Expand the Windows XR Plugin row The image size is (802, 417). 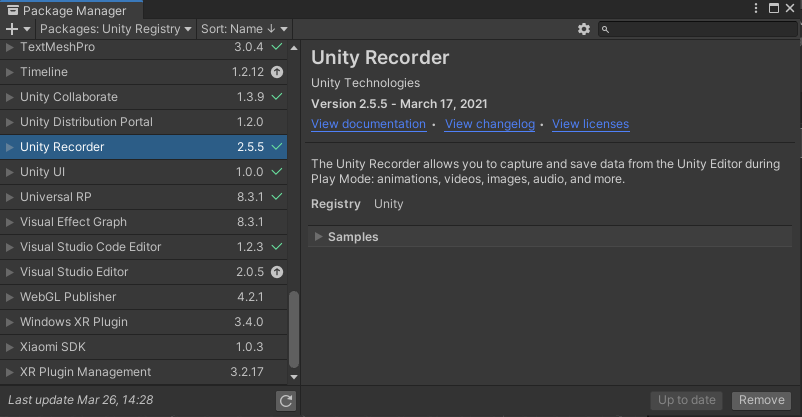pyautogui.click(x=9, y=322)
